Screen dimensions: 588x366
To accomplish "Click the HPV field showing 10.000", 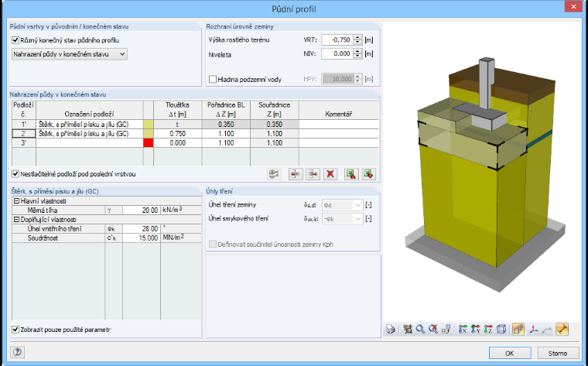I will pos(337,79).
